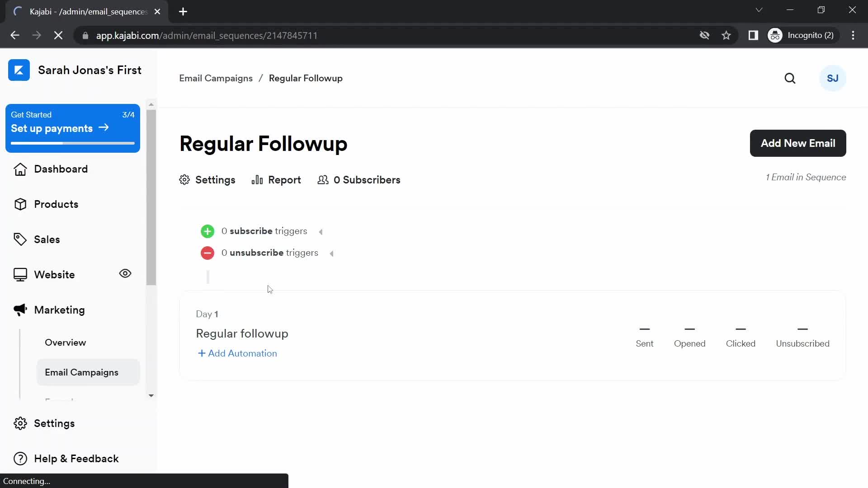Viewport: 868px width, 488px height.
Task: Open Products menu item
Action: click(56, 204)
